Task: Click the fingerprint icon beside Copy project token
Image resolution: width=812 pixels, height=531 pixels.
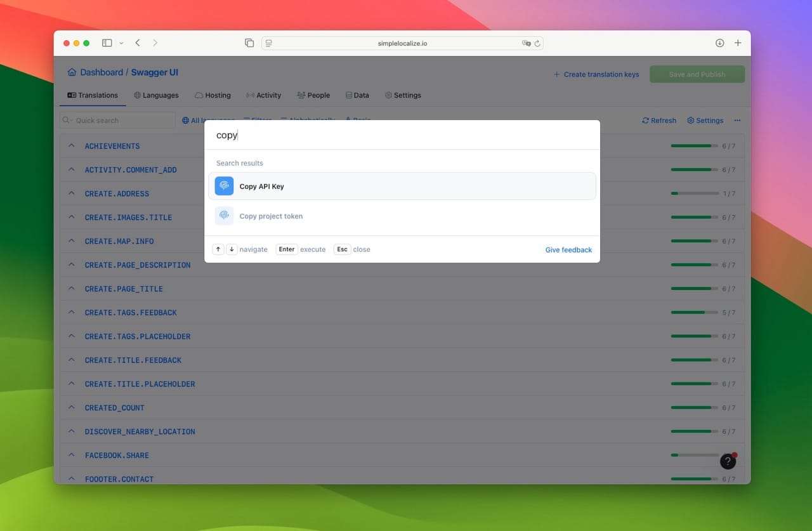Action: [224, 216]
